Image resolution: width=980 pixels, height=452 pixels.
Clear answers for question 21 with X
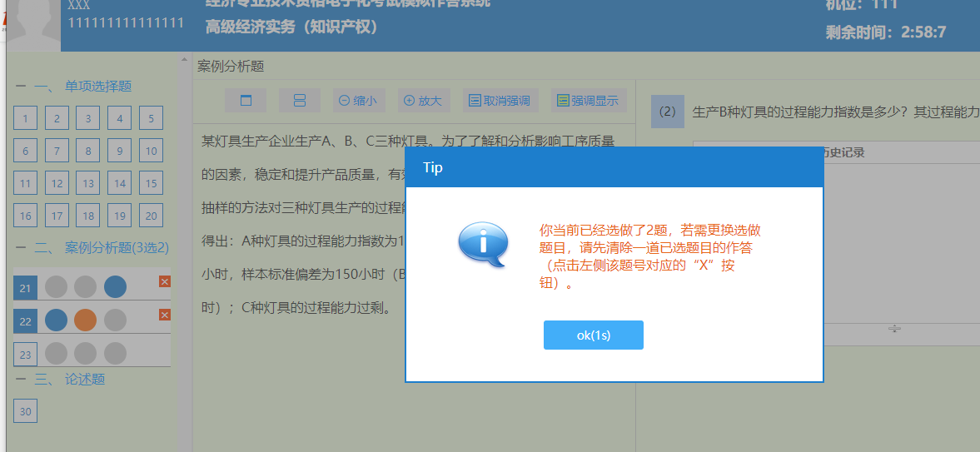click(x=165, y=282)
